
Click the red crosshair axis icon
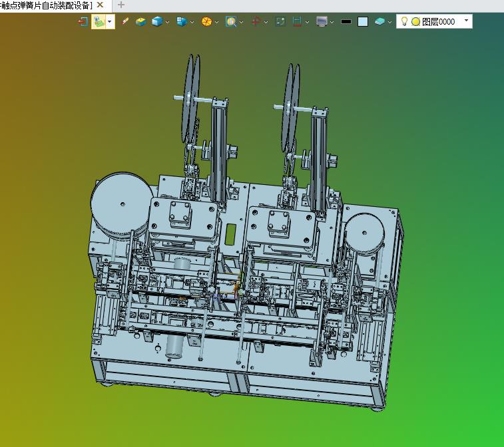point(256,21)
